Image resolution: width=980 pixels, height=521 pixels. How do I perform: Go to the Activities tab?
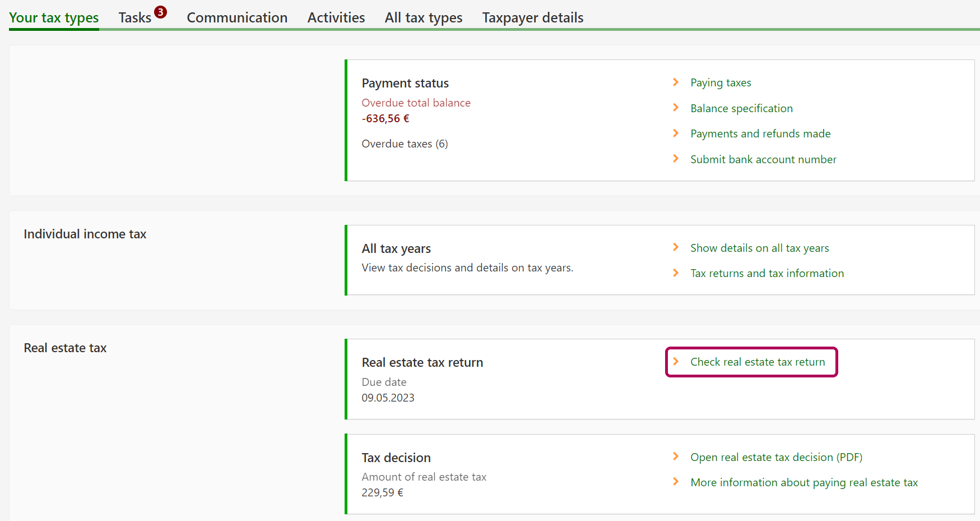coord(336,18)
